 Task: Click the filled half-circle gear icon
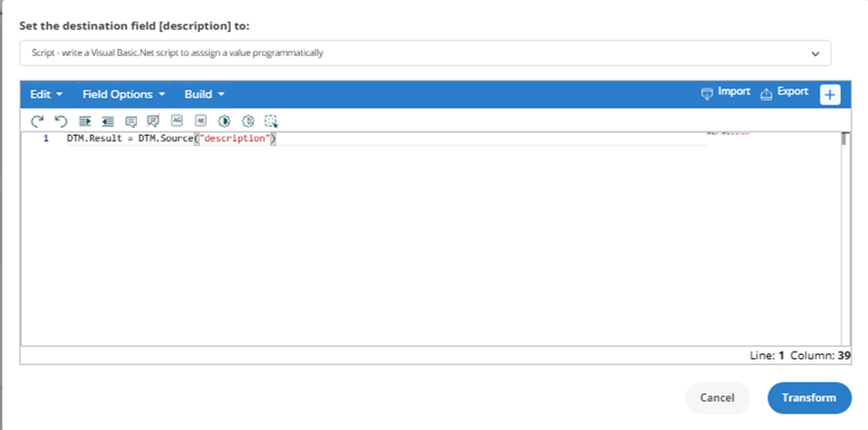tap(225, 121)
